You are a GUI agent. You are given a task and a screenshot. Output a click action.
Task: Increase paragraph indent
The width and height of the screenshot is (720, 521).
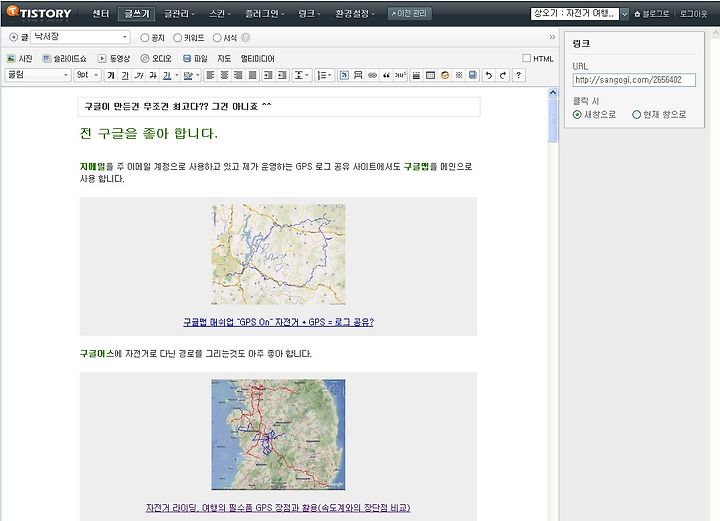click(x=268, y=75)
